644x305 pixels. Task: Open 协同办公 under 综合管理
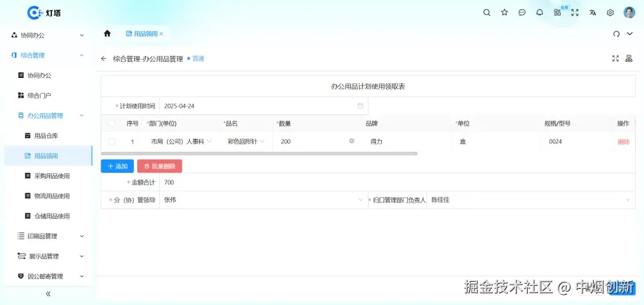[x=48, y=76]
